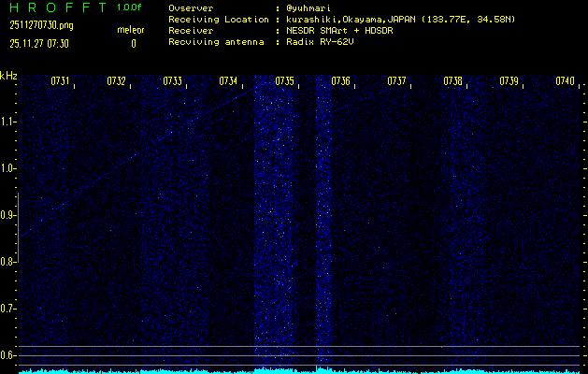Click the 0738 time marker

[x=452, y=81]
